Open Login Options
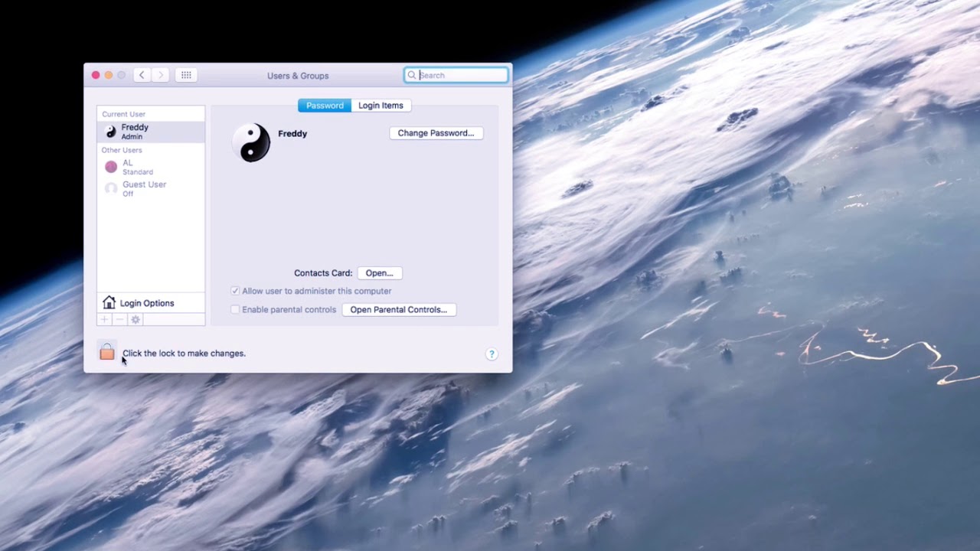The height and width of the screenshot is (551, 980). point(151,303)
